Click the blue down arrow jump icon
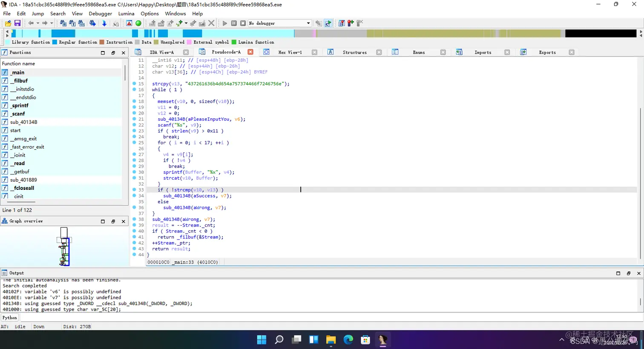644x349 pixels. (104, 23)
